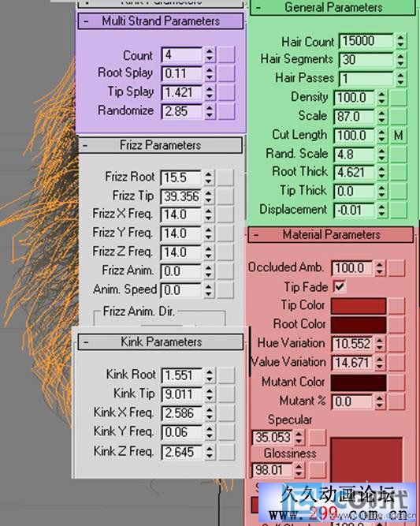
Task: Adjust the Kink X Freq. spinner
Action: 210,413
